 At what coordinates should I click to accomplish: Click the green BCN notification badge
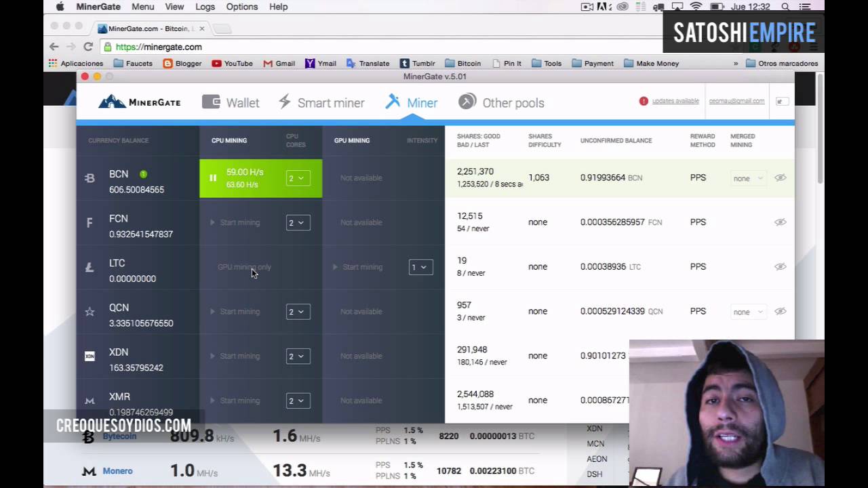pos(143,174)
